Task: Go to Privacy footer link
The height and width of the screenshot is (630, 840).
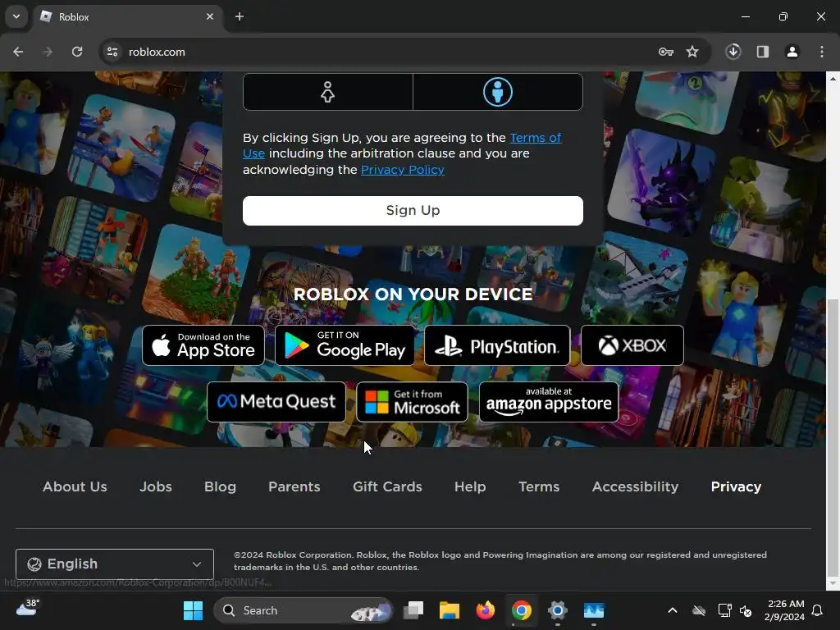Action: click(x=736, y=486)
